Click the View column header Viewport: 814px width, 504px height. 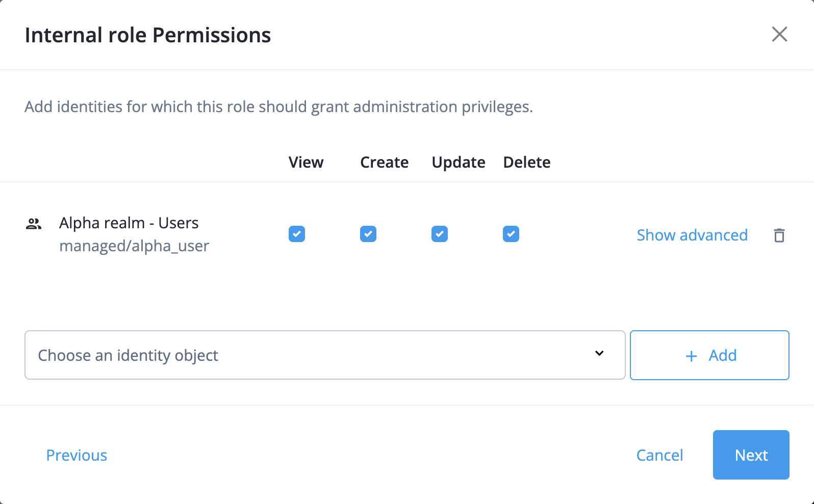[x=306, y=162]
